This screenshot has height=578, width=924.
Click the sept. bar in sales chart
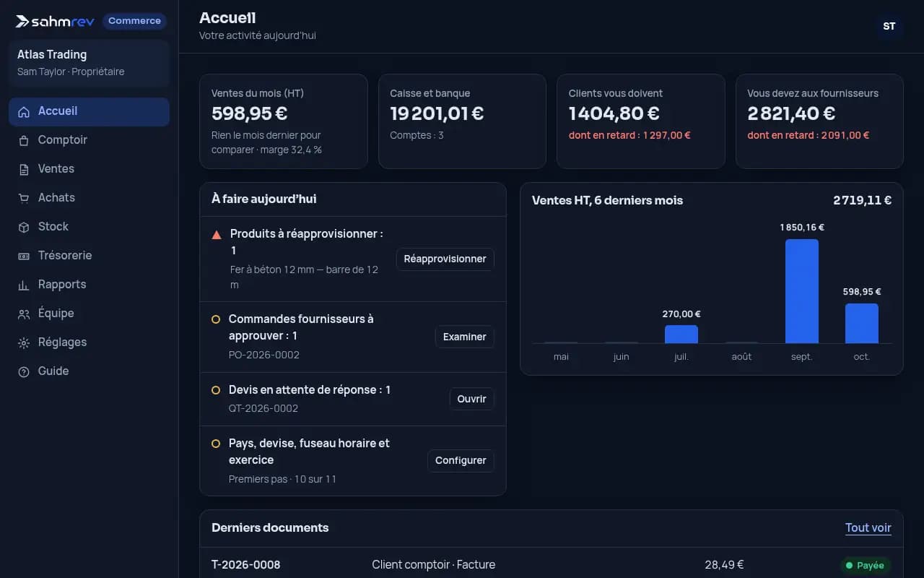coord(802,291)
